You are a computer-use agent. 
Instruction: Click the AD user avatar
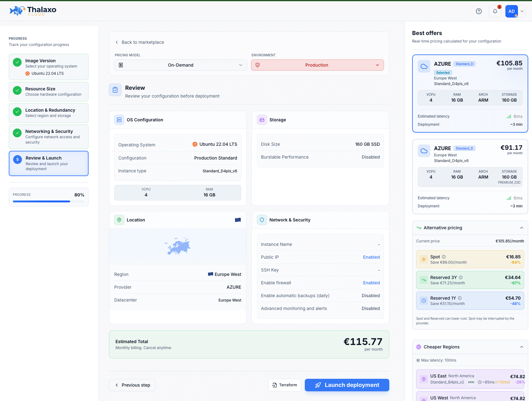[512, 11]
